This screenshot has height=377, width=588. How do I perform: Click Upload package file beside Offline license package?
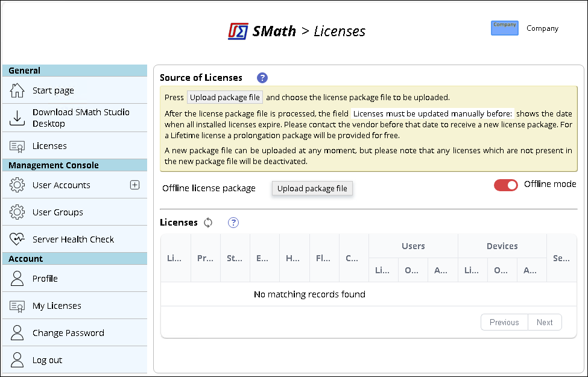point(312,188)
